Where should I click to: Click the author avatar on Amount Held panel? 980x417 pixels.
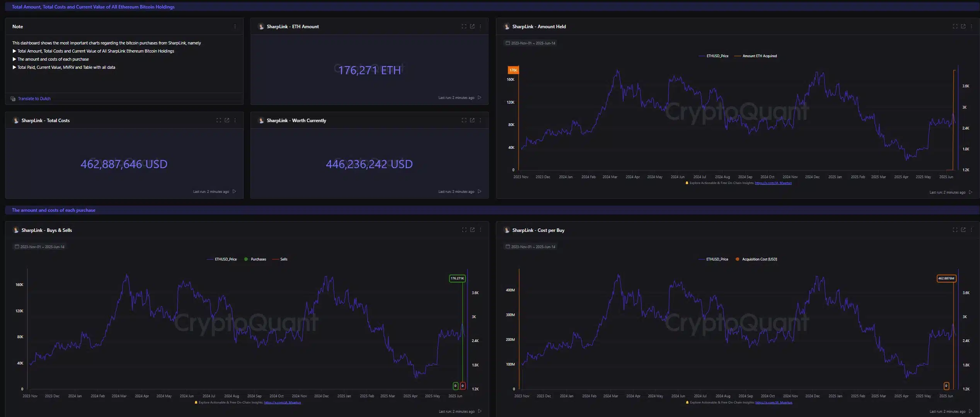[507, 26]
